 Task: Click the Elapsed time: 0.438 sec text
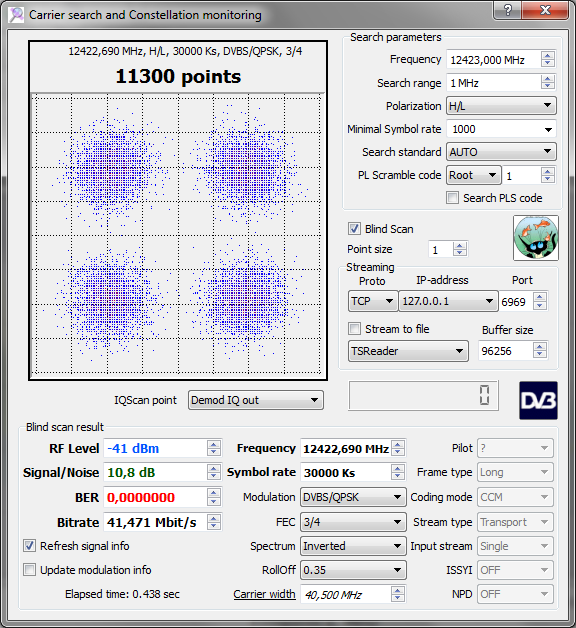122,594
